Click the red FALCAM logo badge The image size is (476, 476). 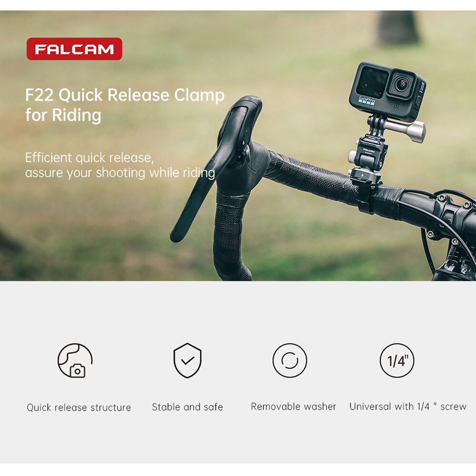click(x=74, y=49)
